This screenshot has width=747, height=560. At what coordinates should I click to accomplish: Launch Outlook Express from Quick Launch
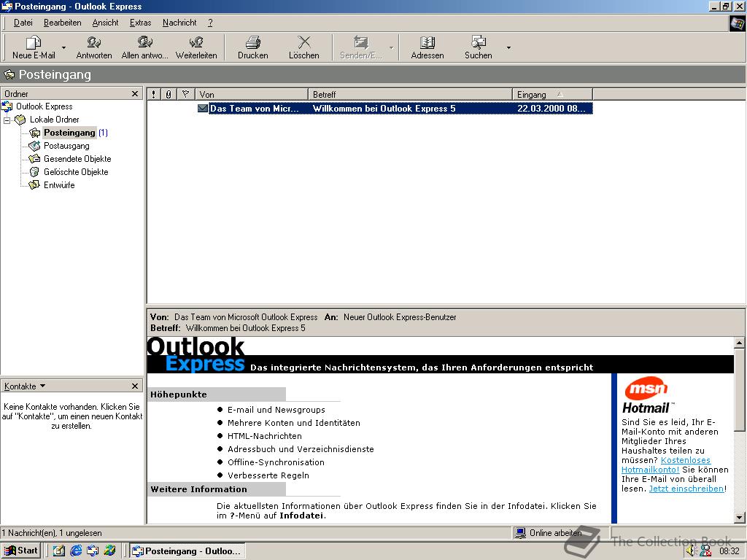click(x=93, y=551)
